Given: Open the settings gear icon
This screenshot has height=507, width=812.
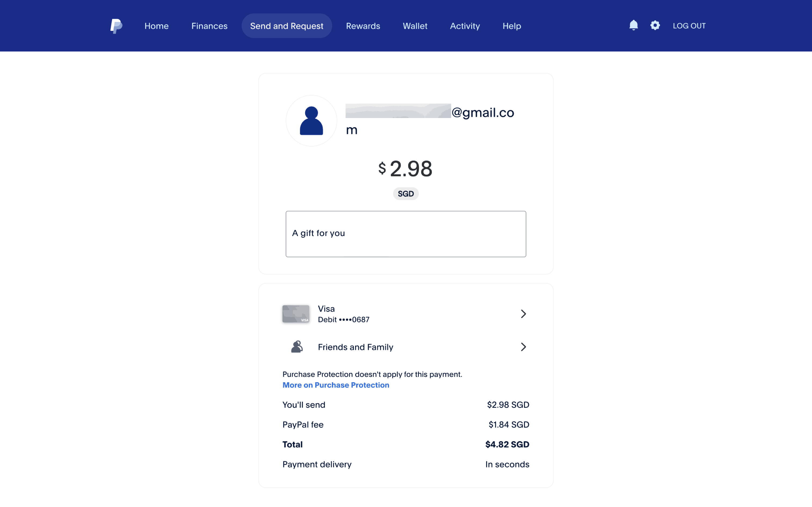Looking at the screenshot, I should [655, 25].
